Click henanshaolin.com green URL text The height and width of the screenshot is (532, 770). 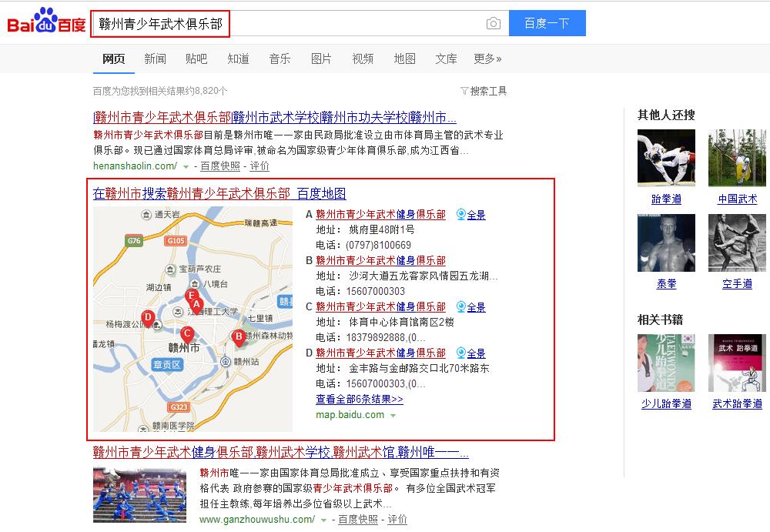[x=135, y=166]
